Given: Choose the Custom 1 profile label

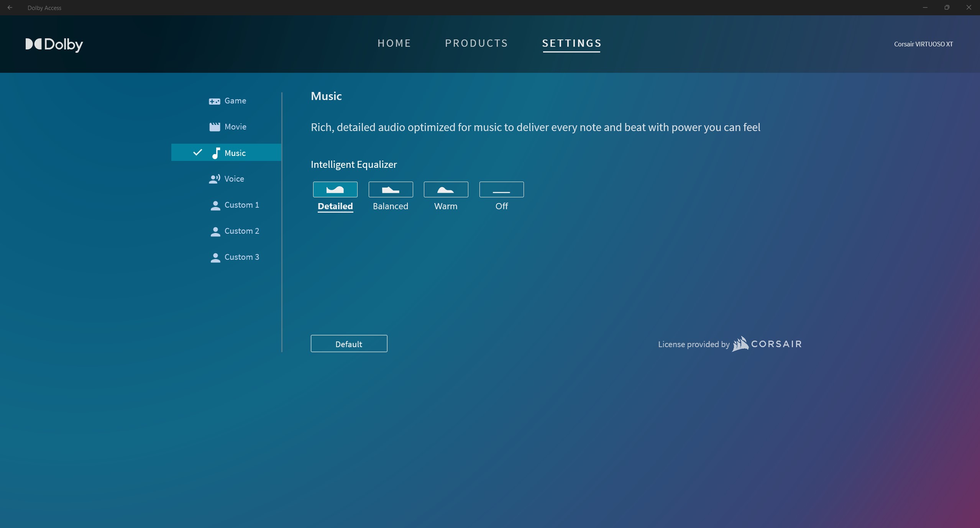Looking at the screenshot, I should tap(242, 205).
